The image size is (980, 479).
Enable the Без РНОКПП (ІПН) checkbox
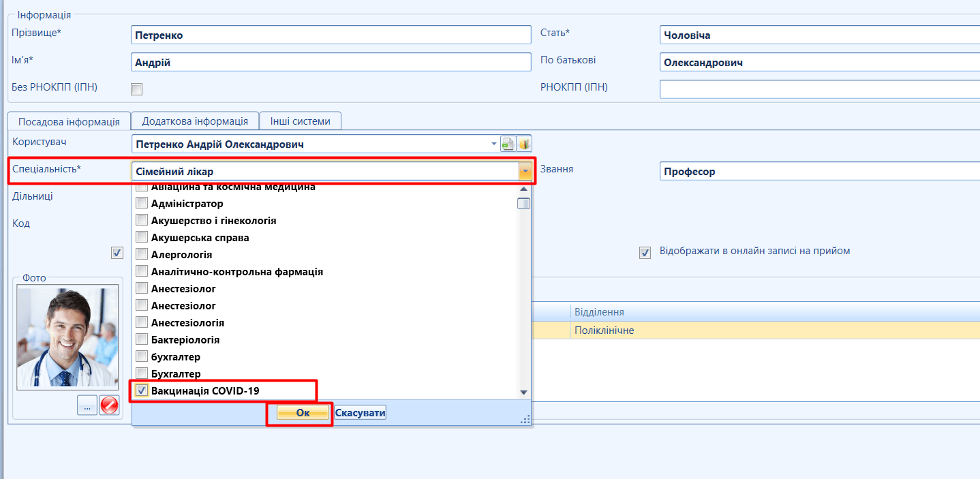(x=137, y=89)
